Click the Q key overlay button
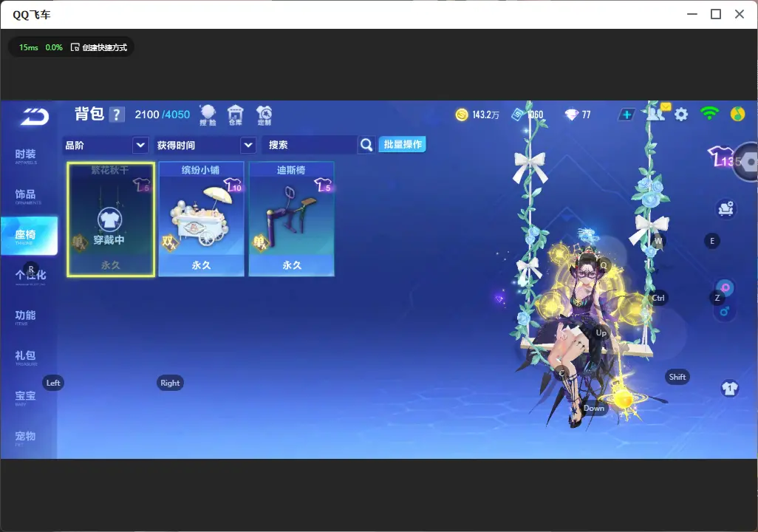 (604, 265)
